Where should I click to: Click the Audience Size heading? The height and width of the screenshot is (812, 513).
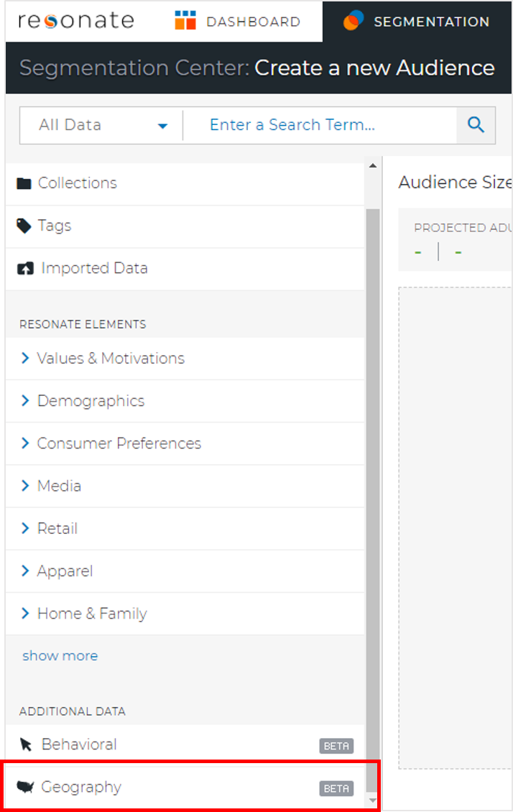pyautogui.click(x=455, y=183)
